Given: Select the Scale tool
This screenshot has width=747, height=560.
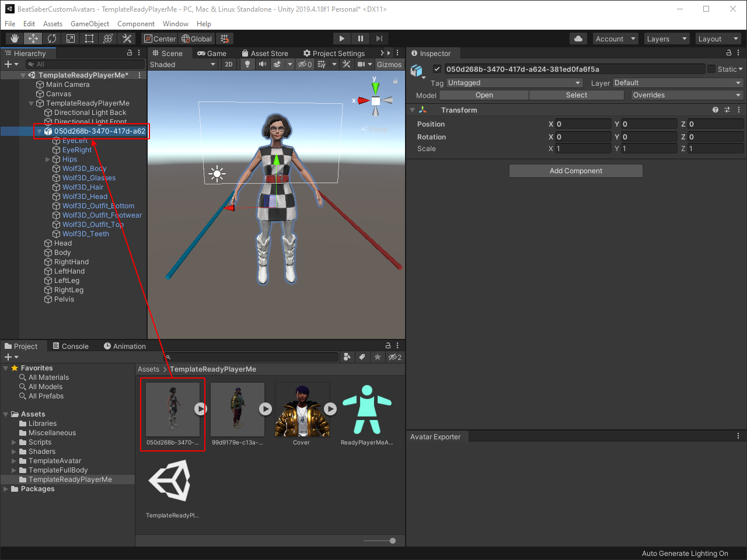Looking at the screenshot, I should pos(71,38).
